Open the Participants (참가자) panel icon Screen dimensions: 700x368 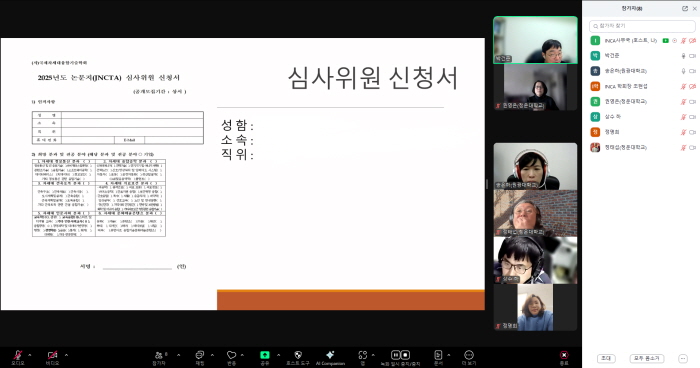(159, 355)
